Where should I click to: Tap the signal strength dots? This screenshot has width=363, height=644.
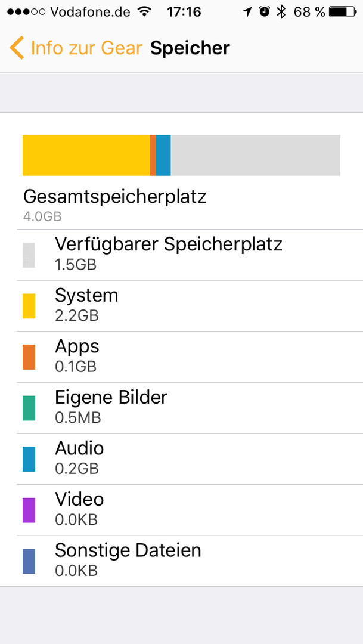click(x=26, y=12)
